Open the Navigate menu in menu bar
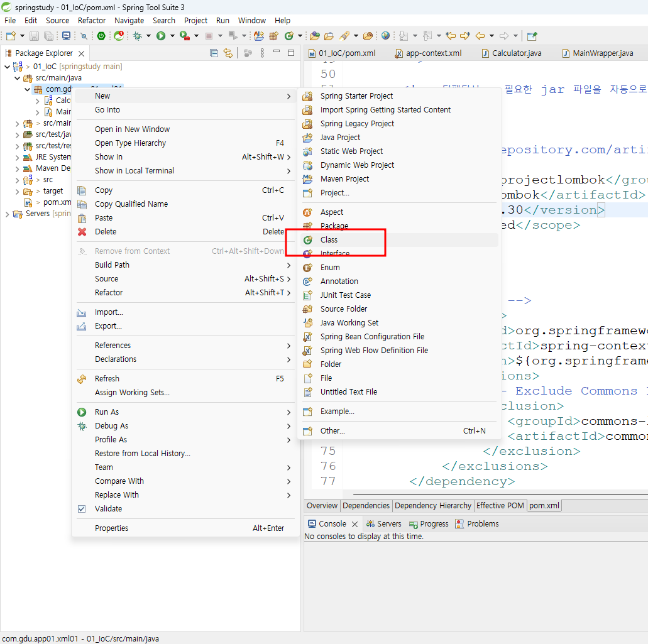The width and height of the screenshot is (648, 644). (129, 20)
